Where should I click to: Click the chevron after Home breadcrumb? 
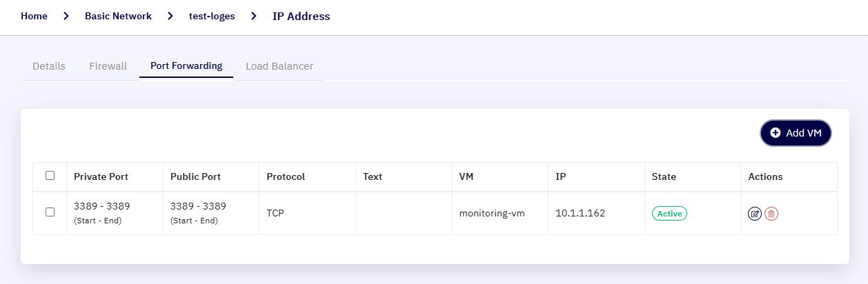pos(66,16)
